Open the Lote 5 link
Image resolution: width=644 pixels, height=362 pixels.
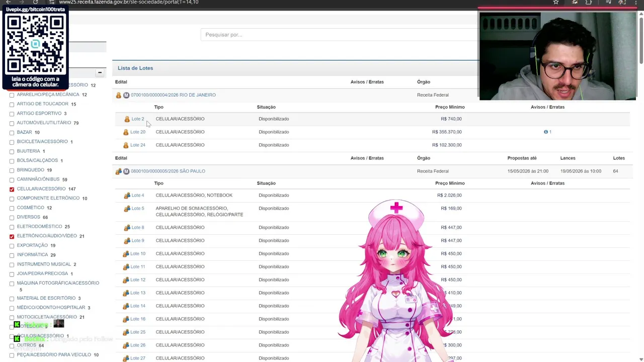[137, 209]
